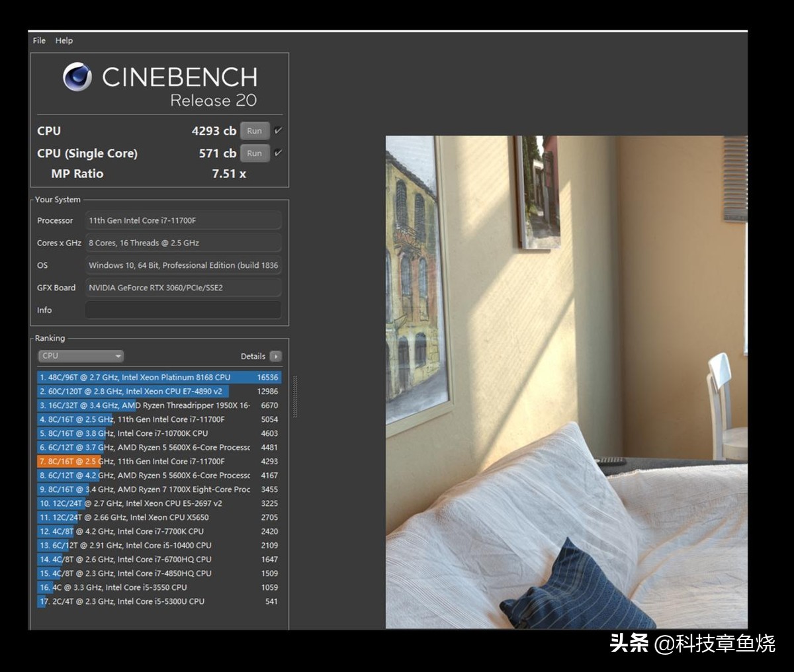Open the Help menu
Image resolution: width=794 pixels, height=672 pixels.
point(64,40)
